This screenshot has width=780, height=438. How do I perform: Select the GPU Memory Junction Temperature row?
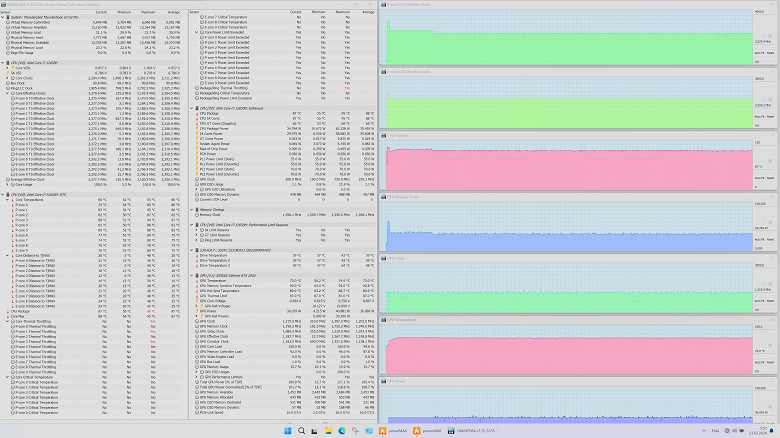pos(282,286)
